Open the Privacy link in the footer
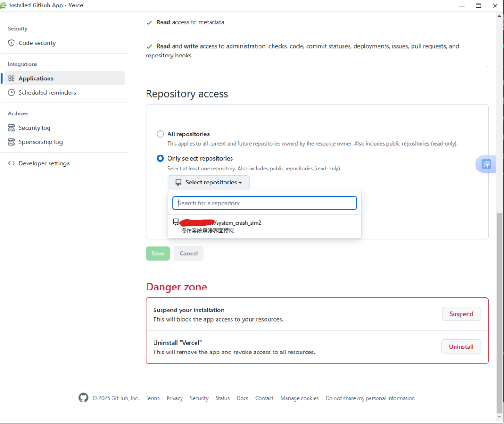This screenshot has height=424, width=504. (x=175, y=398)
